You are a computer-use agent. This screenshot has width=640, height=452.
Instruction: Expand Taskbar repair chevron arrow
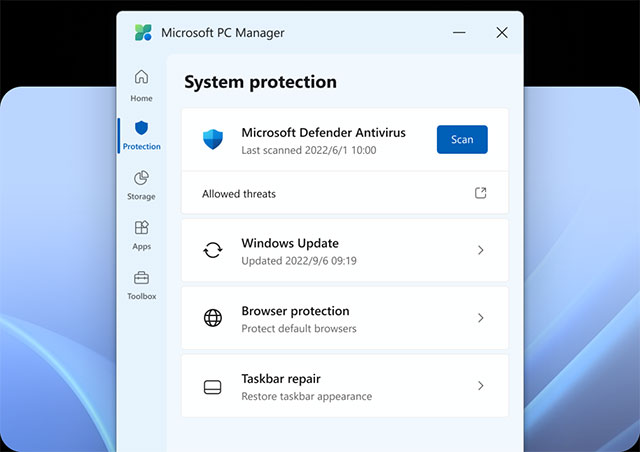pyautogui.click(x=481, y=385)
